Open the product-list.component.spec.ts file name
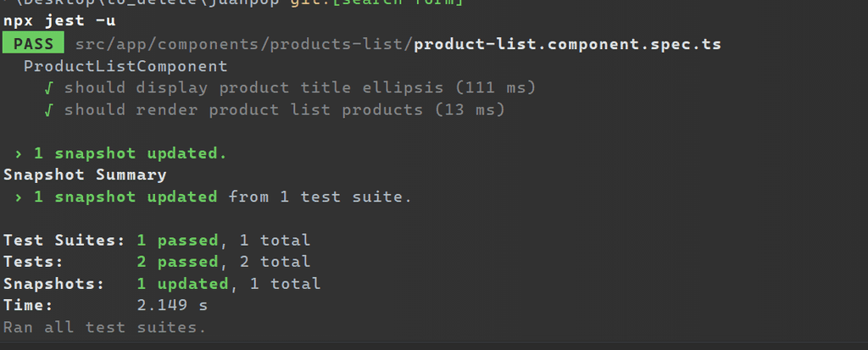Screen dimensions: 868x350 [568, 43]
